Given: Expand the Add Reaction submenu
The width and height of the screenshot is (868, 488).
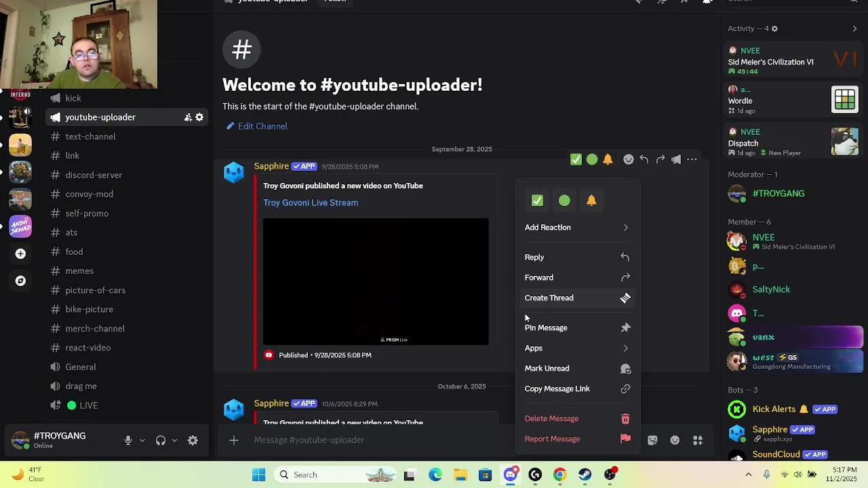Looking at the screenshot, I should point(577,228).
